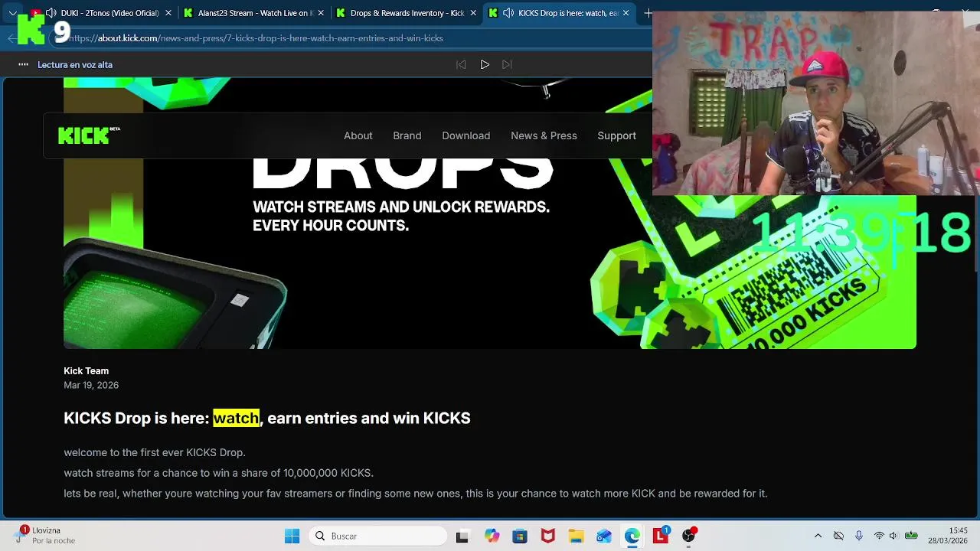Play read aloud narration

point(485,64)
